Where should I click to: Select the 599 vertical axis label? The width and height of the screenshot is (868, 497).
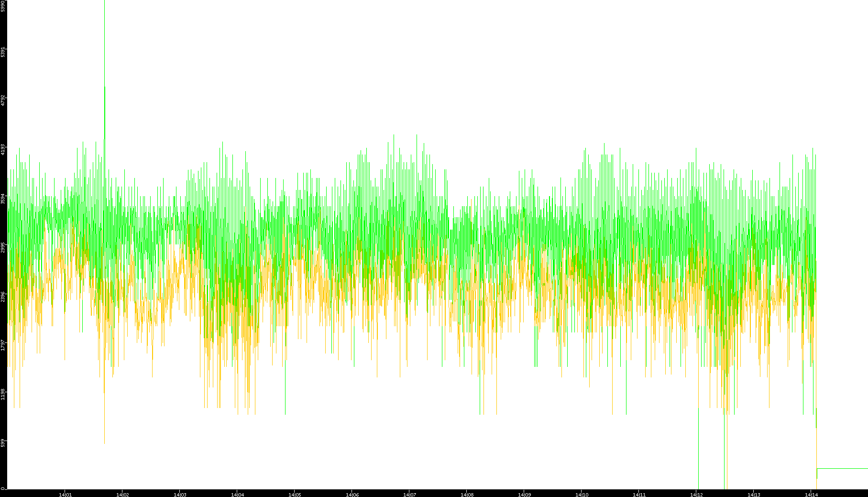click(3, 443)
